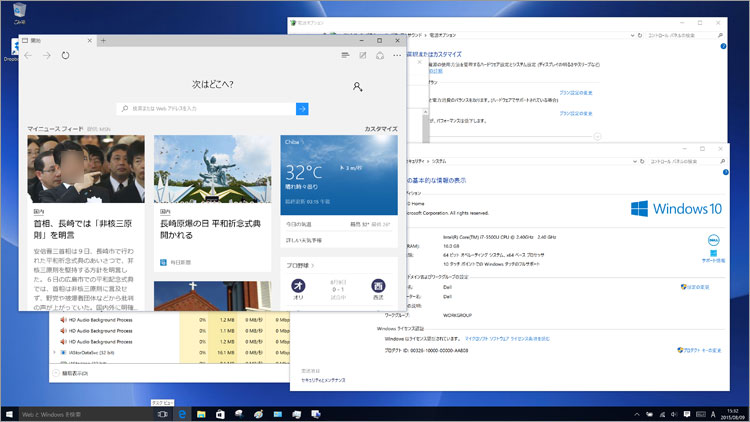Click the Edge refresh button
Image resolution: width=750 pixels, height=422 pixels.
pos(66,56)
